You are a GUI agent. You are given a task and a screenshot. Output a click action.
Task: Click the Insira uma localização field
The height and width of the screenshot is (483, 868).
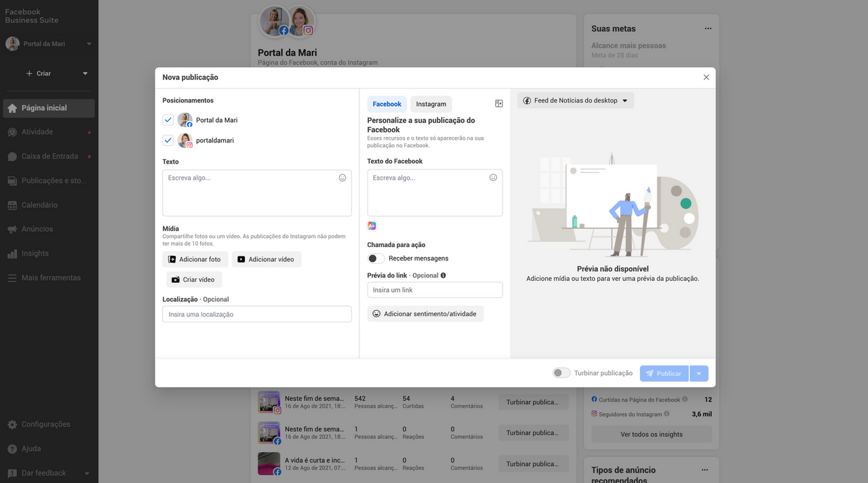click(256, 314)
